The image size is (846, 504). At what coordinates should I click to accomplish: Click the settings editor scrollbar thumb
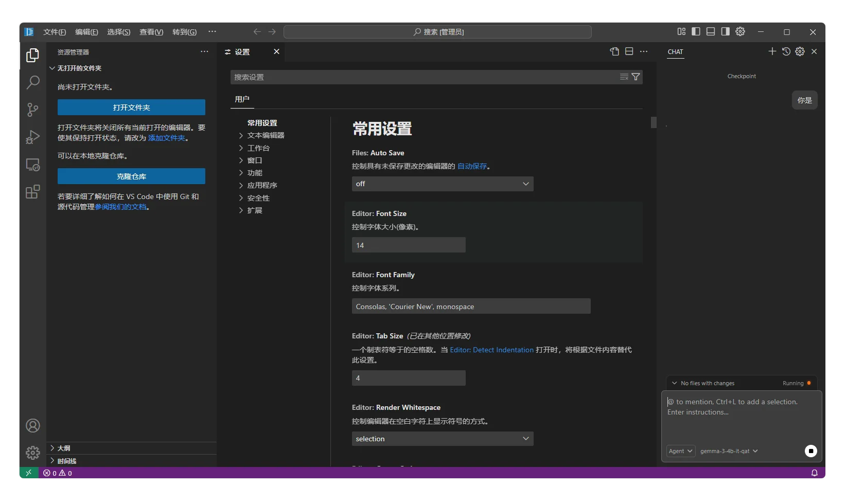point(654,122)
